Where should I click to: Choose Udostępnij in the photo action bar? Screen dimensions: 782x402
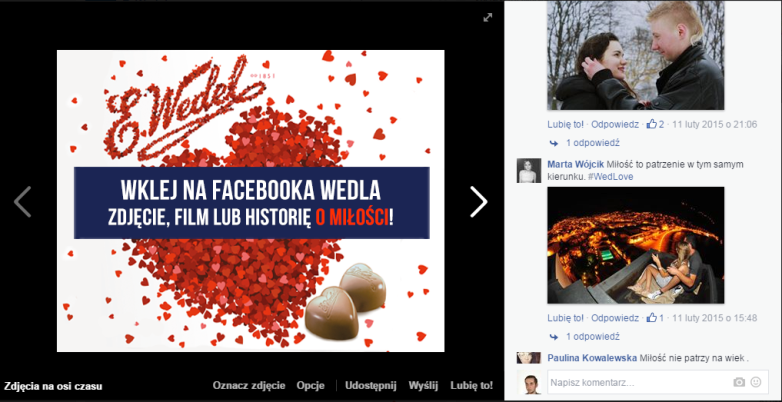(370, 386)
